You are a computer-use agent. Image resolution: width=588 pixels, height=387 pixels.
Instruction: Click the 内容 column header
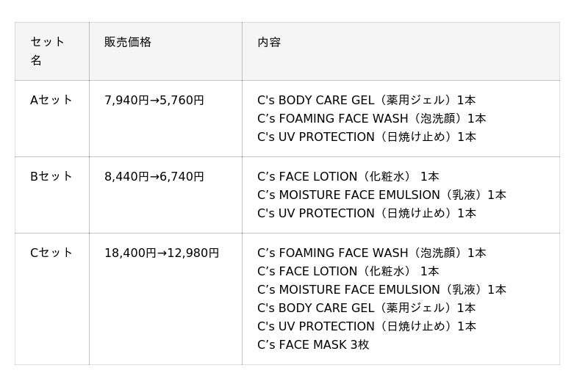(x=269, y=42)
